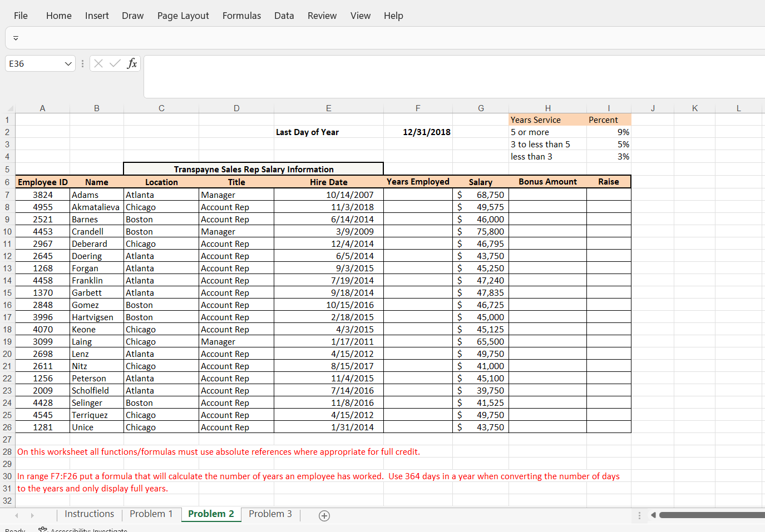Confirm entry with the checkmark icon
Viewport: 765px width, 532px height.
115,63
